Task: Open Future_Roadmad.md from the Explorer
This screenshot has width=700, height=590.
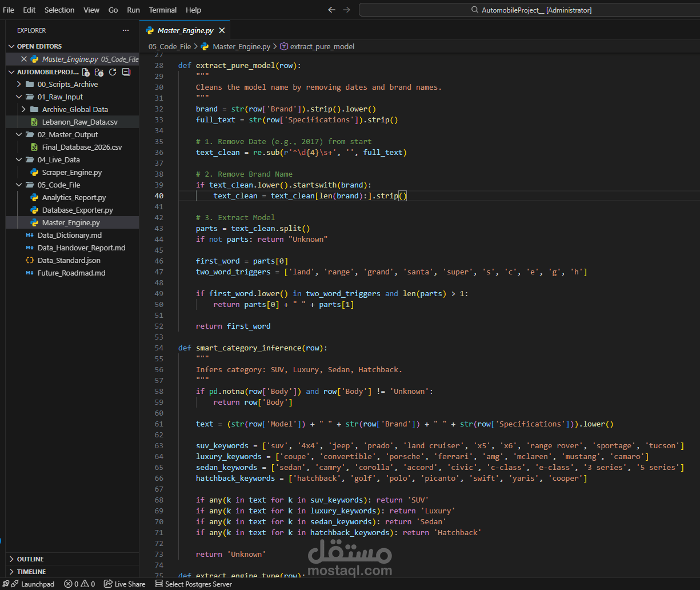Action: point(71,273)
